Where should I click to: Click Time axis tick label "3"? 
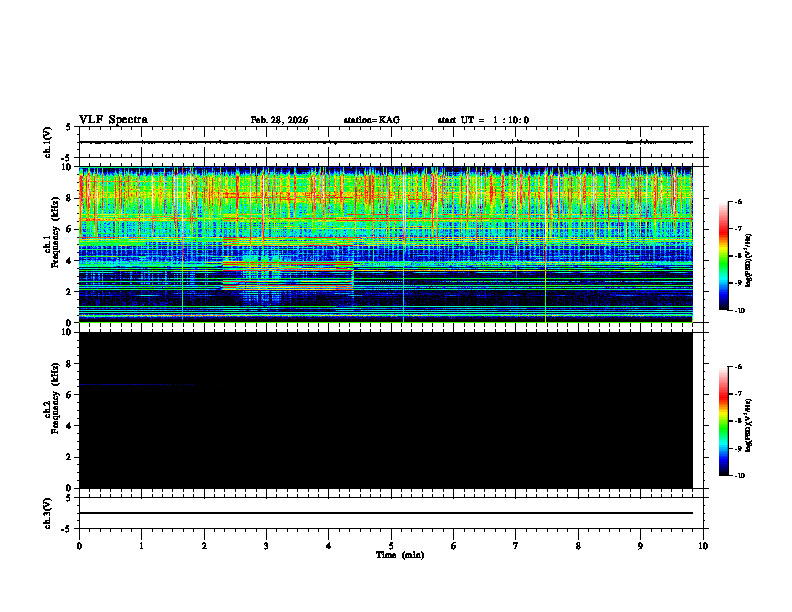click(x=266, y=546)
